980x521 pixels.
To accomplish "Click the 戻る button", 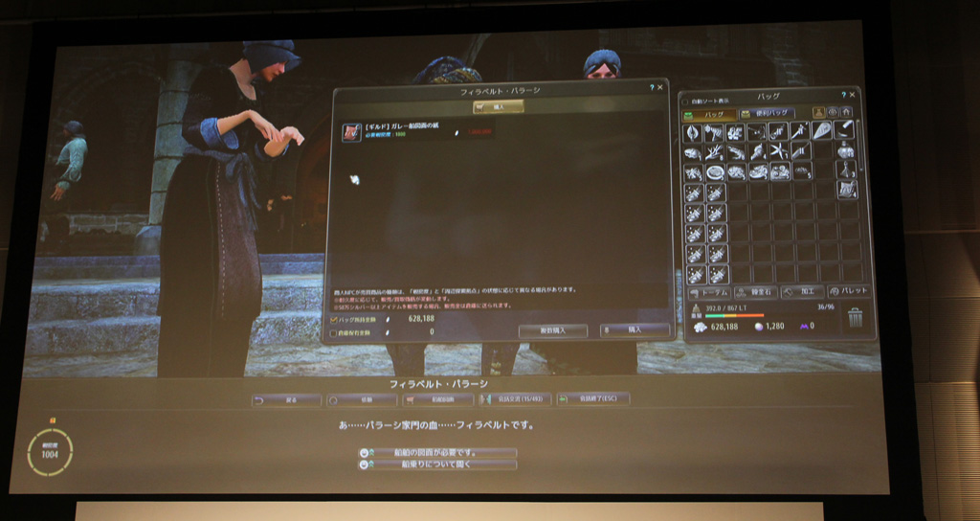I will [286, 400].
